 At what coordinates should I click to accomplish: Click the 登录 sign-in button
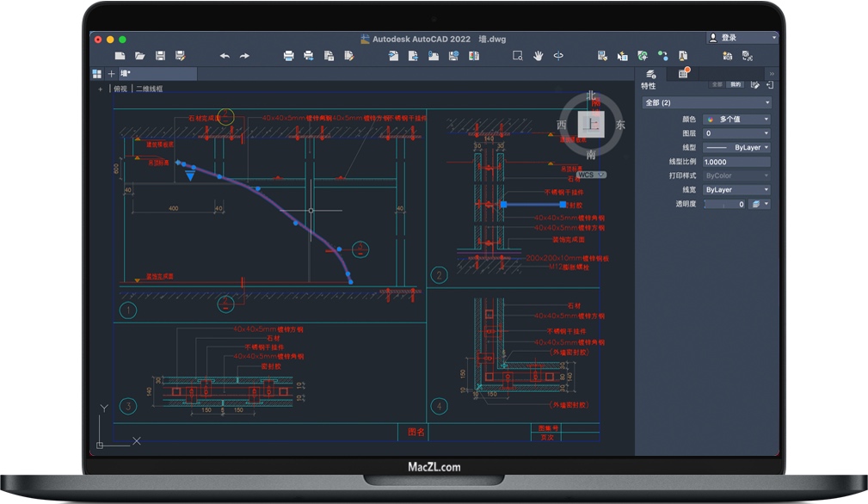pyautogui.click(x=742, y=38)
